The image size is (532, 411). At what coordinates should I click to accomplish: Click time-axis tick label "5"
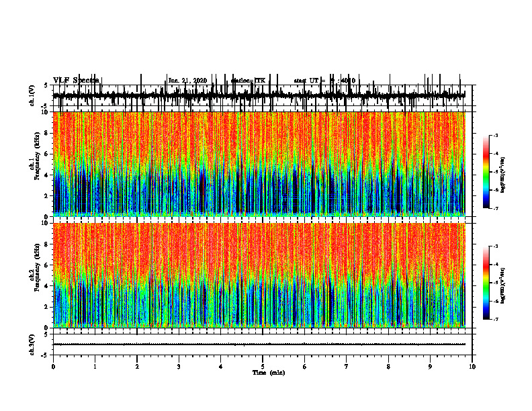click(x=263, y=367)
